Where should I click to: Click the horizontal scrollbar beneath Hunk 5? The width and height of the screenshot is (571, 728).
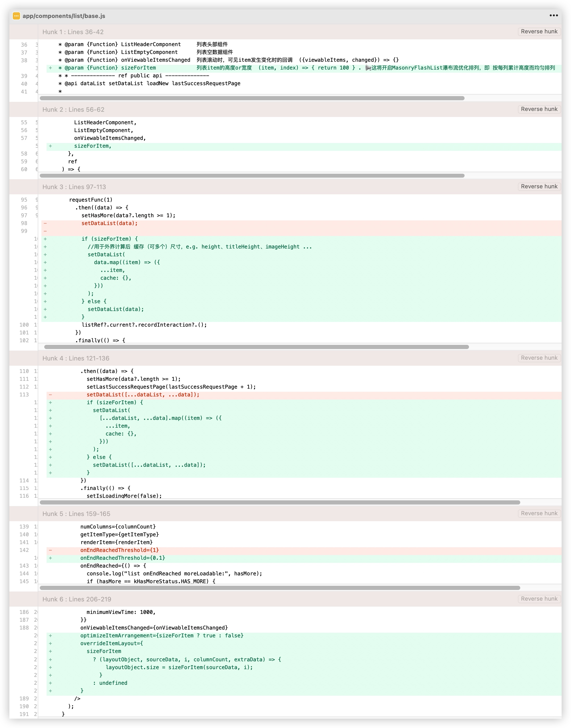pyautogui.click(x=280, y=588)
